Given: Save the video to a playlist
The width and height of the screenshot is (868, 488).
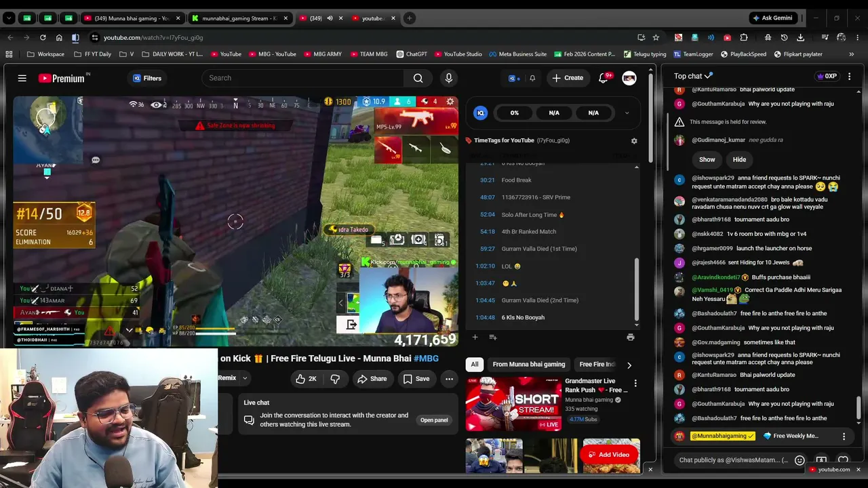Looking at the screenshot, I should pyautogui.click(x=416, y=379).
